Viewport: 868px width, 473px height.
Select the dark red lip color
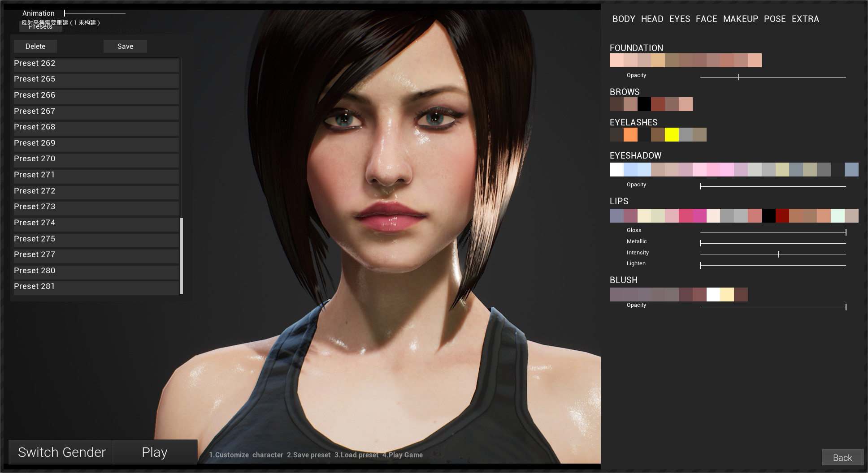click(782, 216)
